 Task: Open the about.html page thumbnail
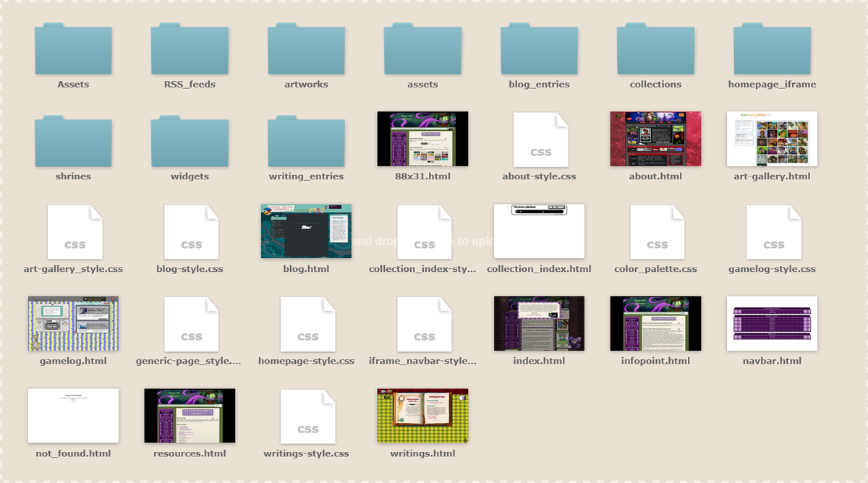(655, 139)
